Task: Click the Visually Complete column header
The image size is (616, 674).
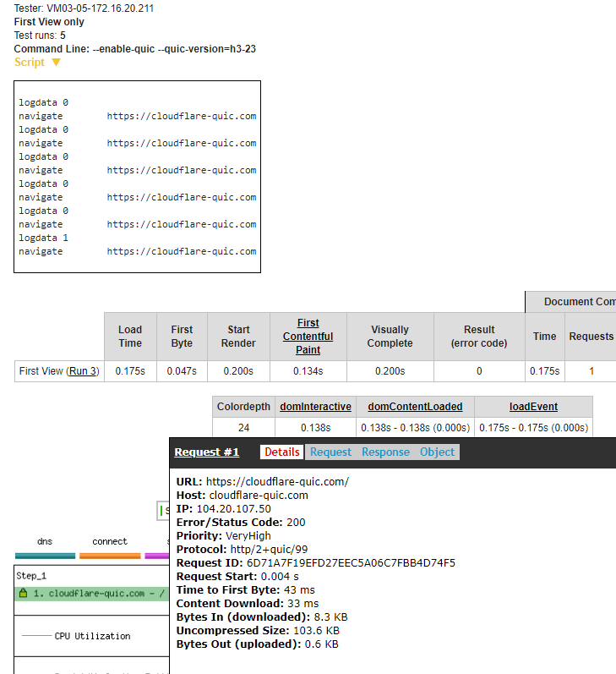Action: coord(390,336)
